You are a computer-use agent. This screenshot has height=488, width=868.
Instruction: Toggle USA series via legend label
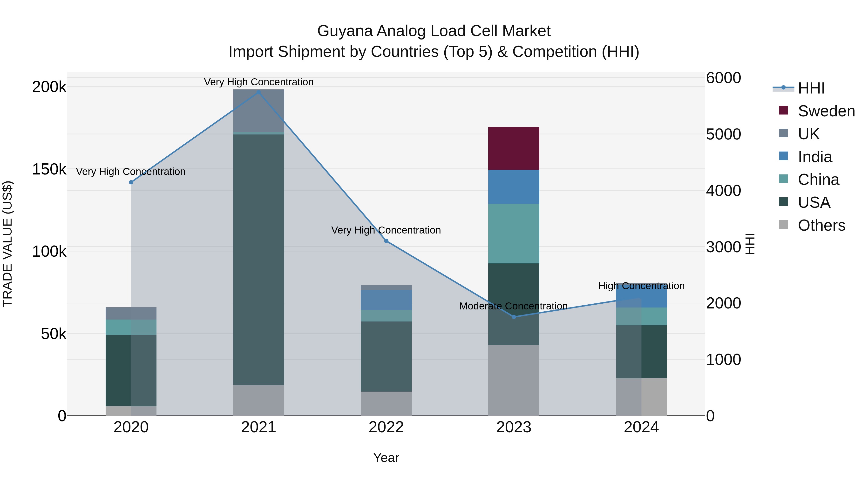tap(814, 202)
